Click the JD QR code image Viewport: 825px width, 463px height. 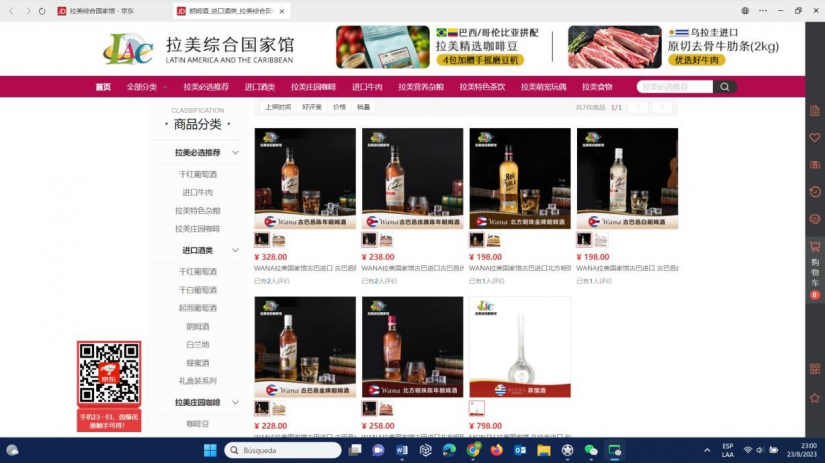coord(109,374)
